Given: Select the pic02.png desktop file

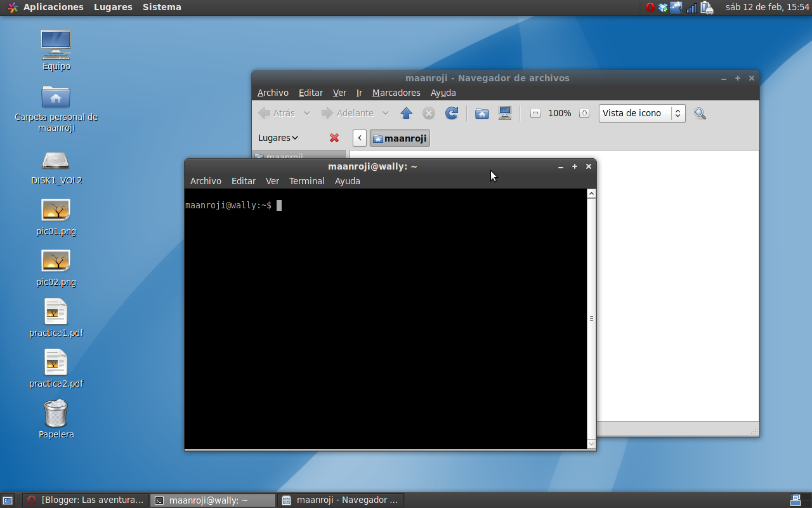Looking at the screenshot, I should point(56,269).
